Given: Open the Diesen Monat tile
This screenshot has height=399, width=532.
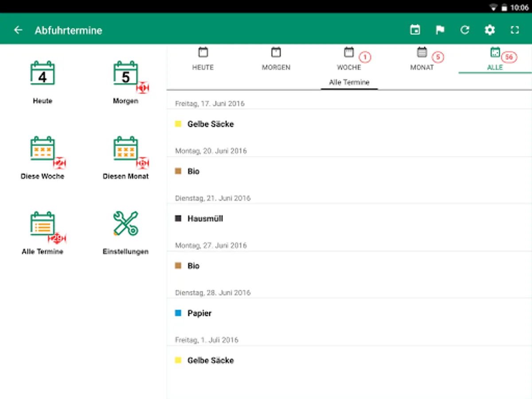Looking at the screenshot, I should point(126,158).
